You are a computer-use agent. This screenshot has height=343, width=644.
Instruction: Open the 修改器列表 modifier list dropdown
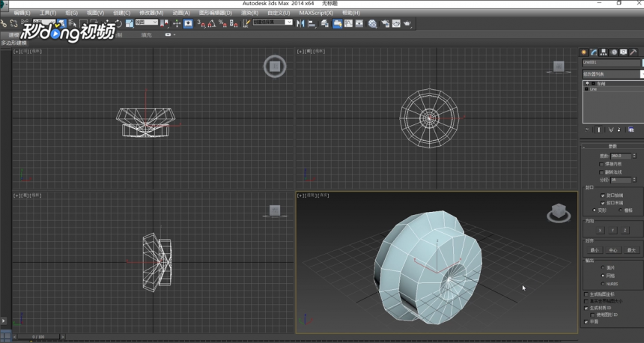click(613, 74)
